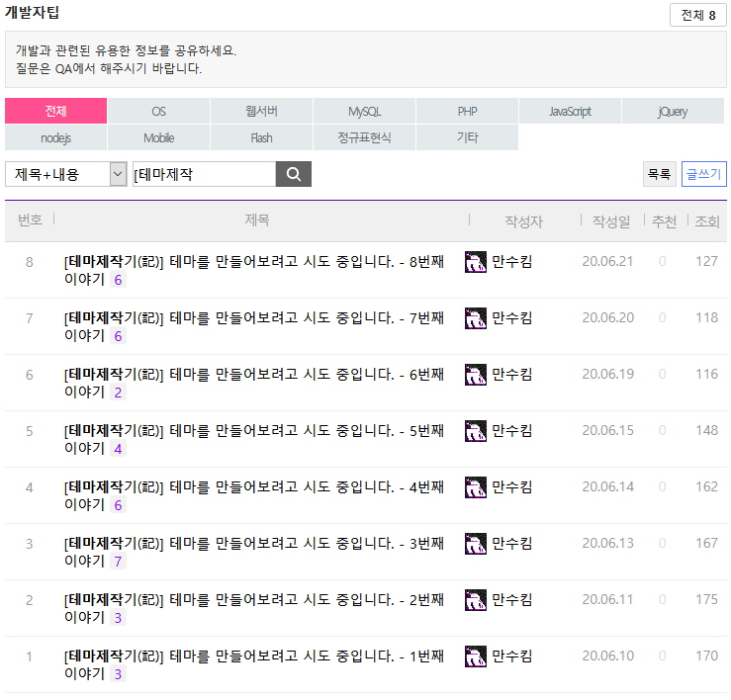Click the search text input field
Screen dimensions: 731x700
tap(203, 175)
